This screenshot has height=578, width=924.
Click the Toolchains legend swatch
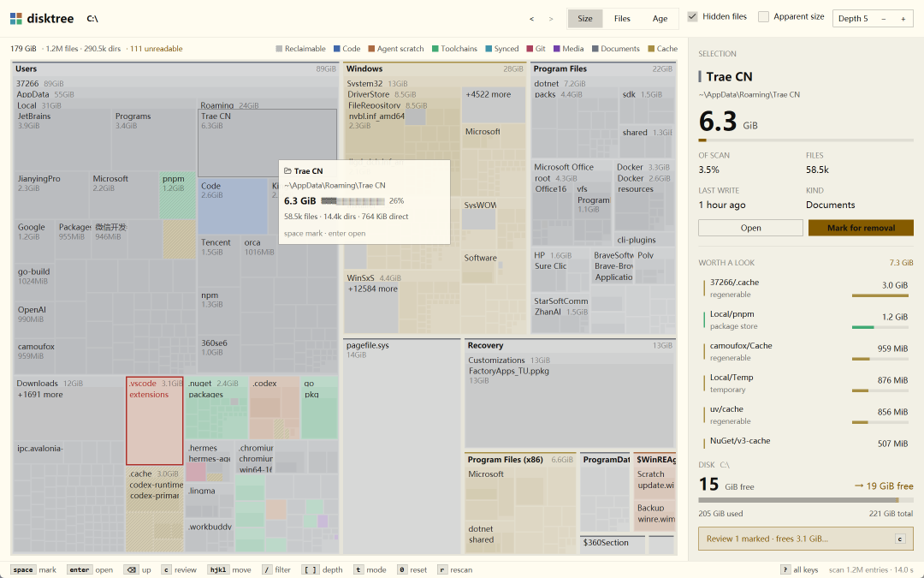pyautogui.click(x=435, y=49)
